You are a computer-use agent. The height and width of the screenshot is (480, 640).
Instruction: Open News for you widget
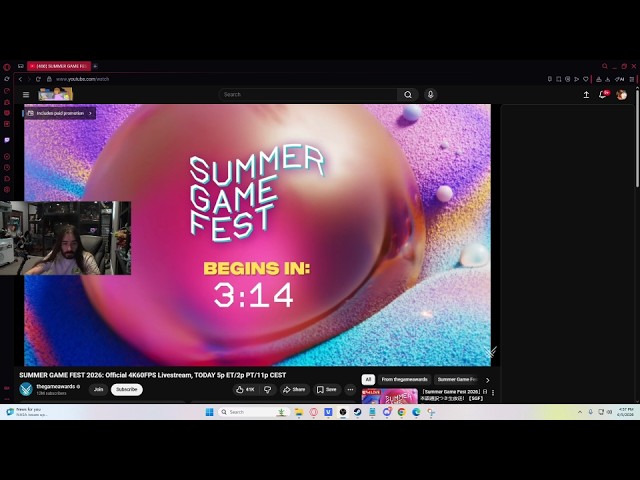coord(27,412)
